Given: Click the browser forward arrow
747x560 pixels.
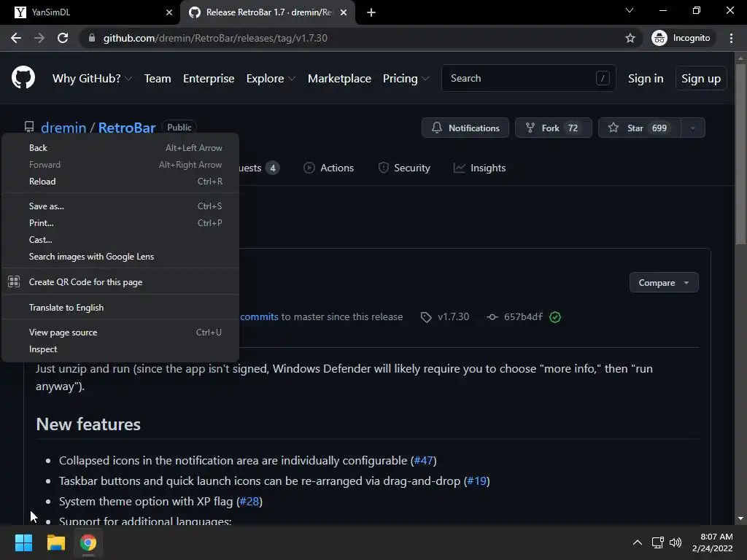Looking at the screenshot, I should (x=39, y=38).
